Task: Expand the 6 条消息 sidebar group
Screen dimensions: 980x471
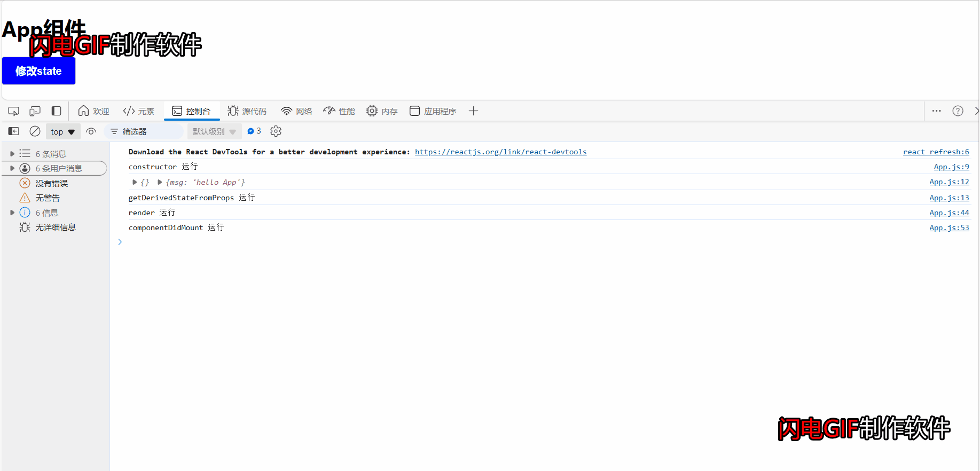Action: tap(12, 154)
